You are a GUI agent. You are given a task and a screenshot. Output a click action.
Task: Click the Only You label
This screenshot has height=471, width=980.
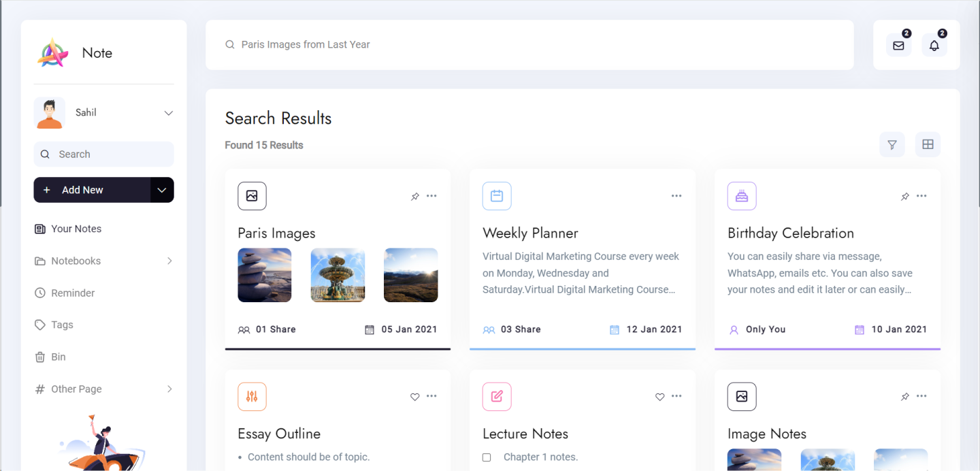(766, 329)
